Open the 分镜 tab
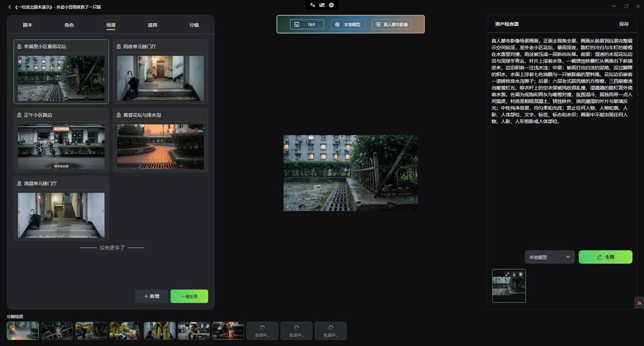 194,25
